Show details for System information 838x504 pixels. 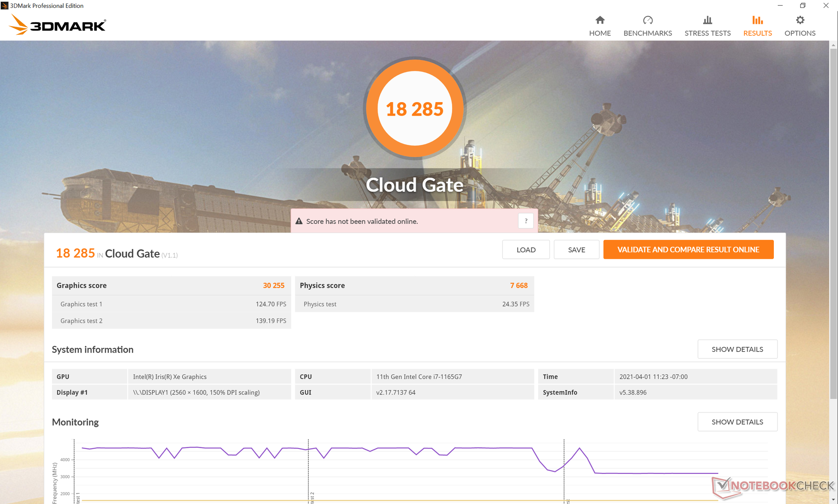pyautogui.click(x=737, y=349)
